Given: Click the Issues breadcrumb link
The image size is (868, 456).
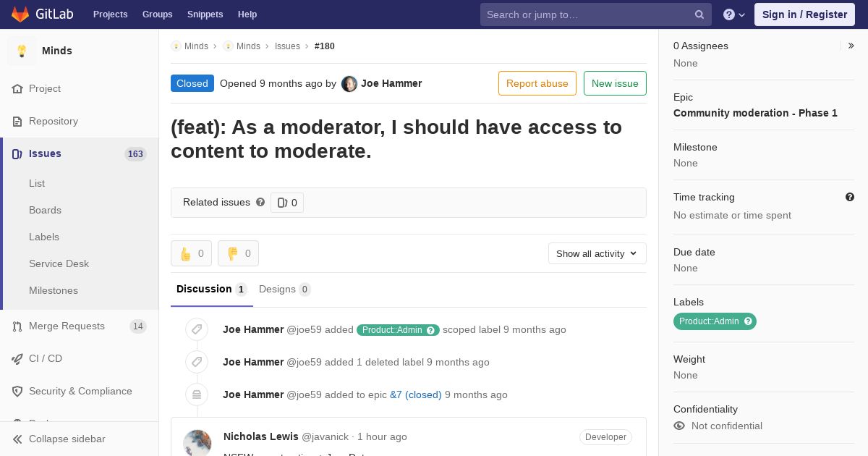Looking at the screenshot, I should (287, 46).
